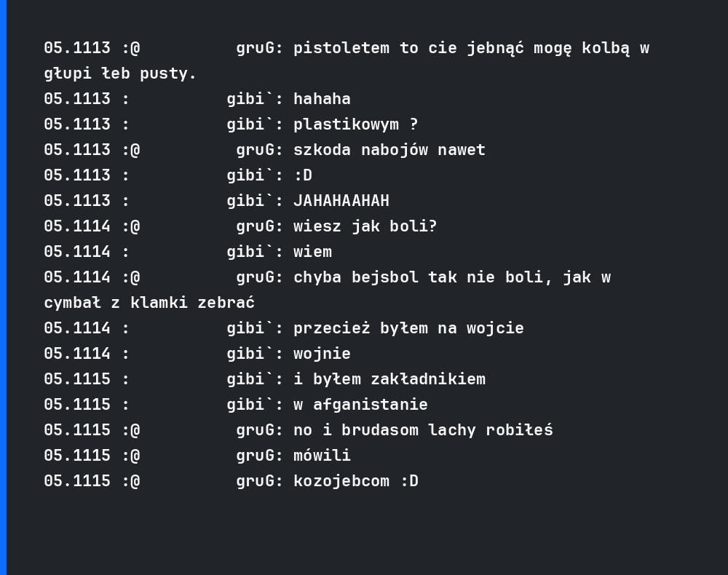Click the correction message "wojnie"

pos(322,354)
